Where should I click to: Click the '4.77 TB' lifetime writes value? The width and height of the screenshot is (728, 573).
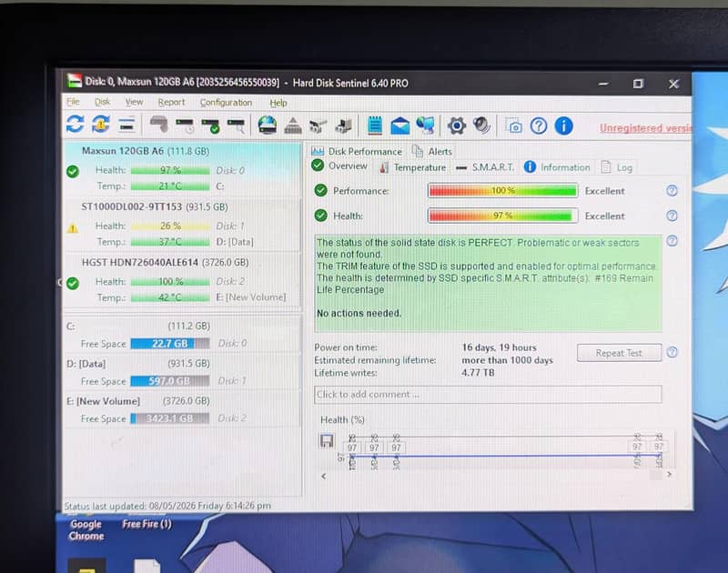[x=478, y=373]
